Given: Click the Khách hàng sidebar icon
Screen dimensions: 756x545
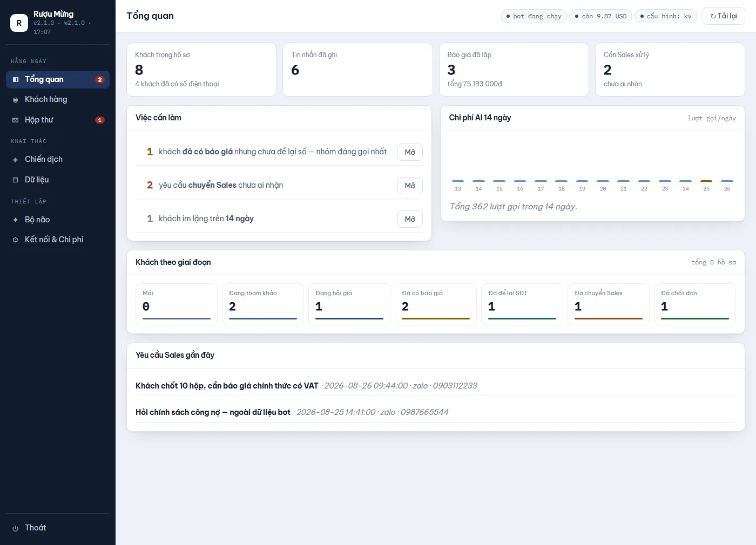Looking at the screenshot, I should (16, 100).
